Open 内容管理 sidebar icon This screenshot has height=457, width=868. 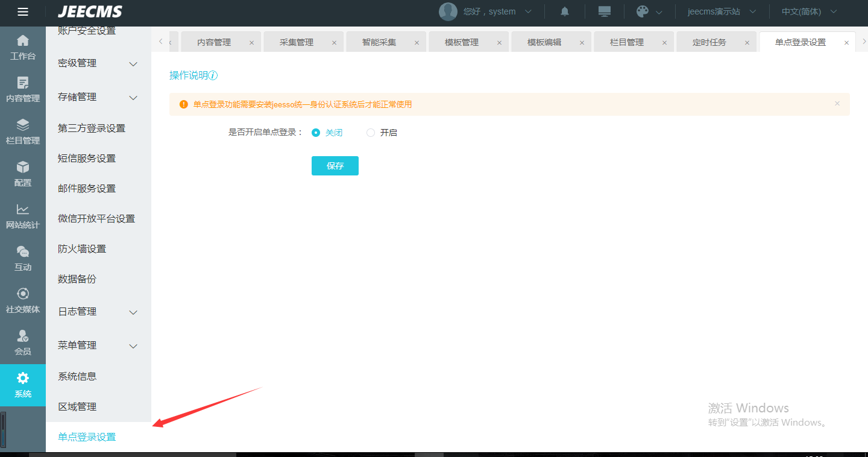pos(23,89)
